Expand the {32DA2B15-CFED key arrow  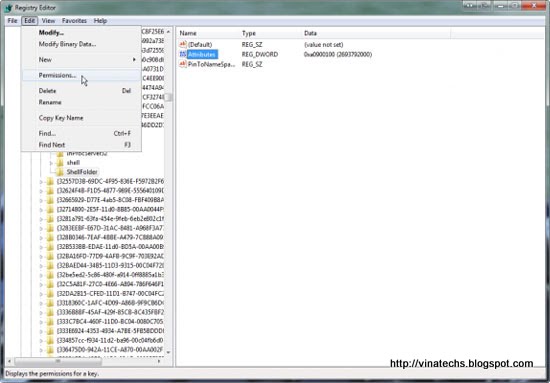pos(41,294)
